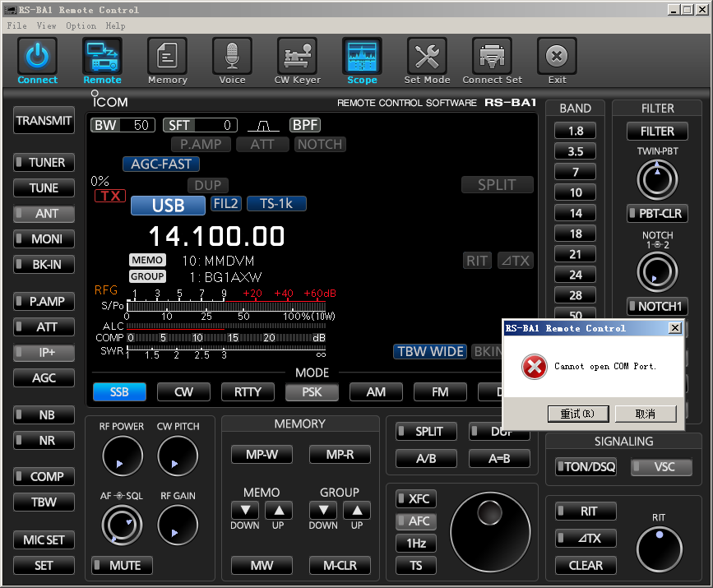Toggle the BK-IN button
This screenshot has width=713, height=588.
44,264
